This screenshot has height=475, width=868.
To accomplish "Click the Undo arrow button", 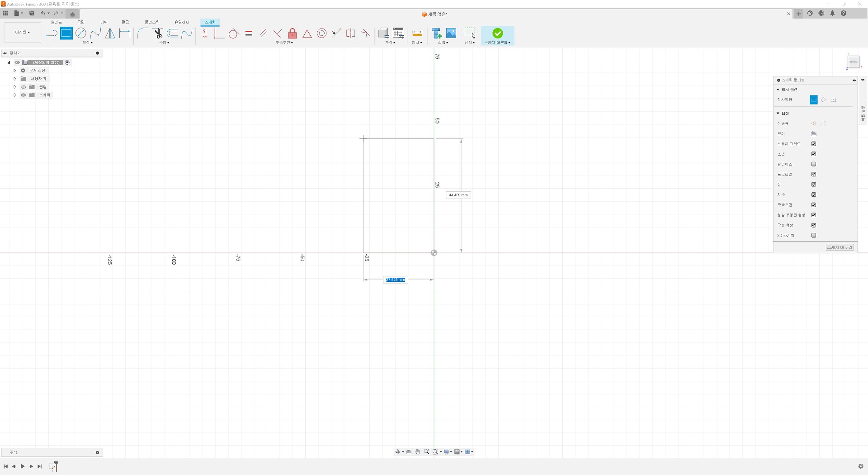I will [x=43, y=14].
